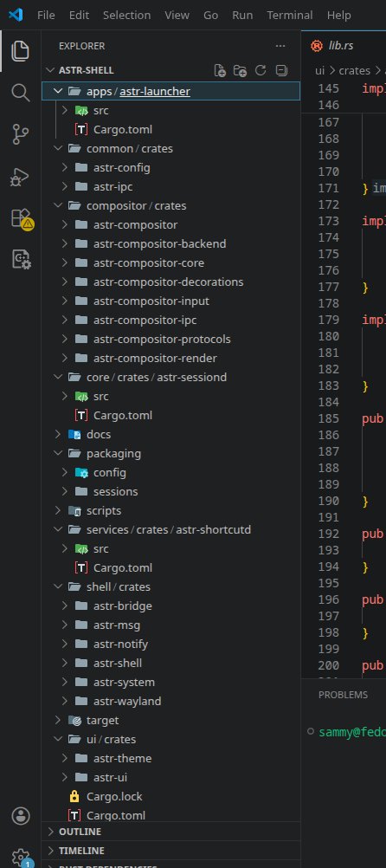
Task: Click the 'ui' breadcrumb segment
Action: 319,71
